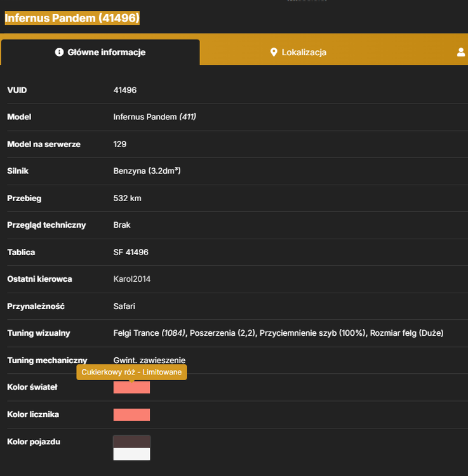The height and width of the screenshot is (476, 468).
Task: Click the location pin icon beside Lokalizacja
Action: [274, 52]
